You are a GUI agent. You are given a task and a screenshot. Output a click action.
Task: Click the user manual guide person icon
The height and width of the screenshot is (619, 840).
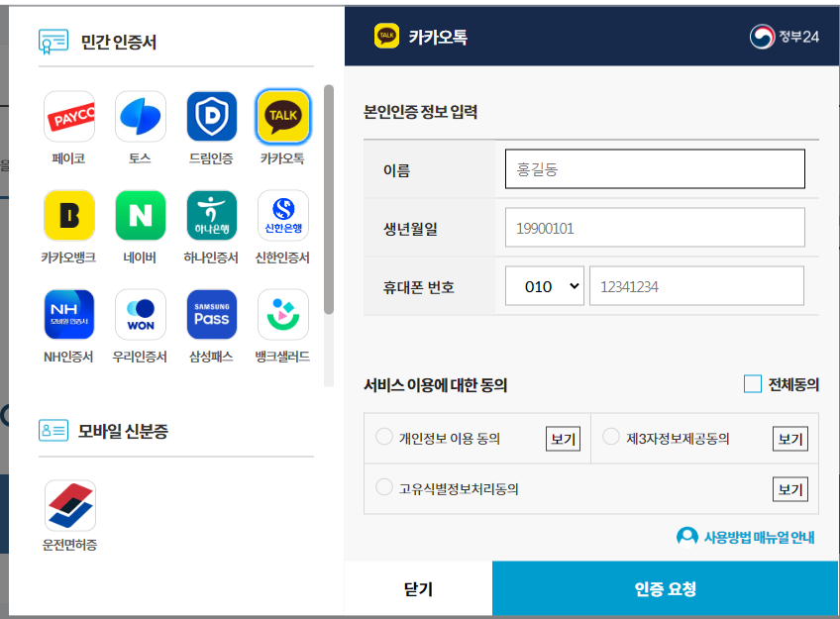point(686,537)
